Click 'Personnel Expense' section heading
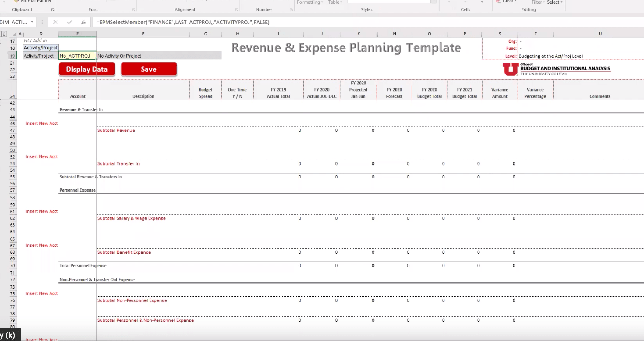 (77, 190)
